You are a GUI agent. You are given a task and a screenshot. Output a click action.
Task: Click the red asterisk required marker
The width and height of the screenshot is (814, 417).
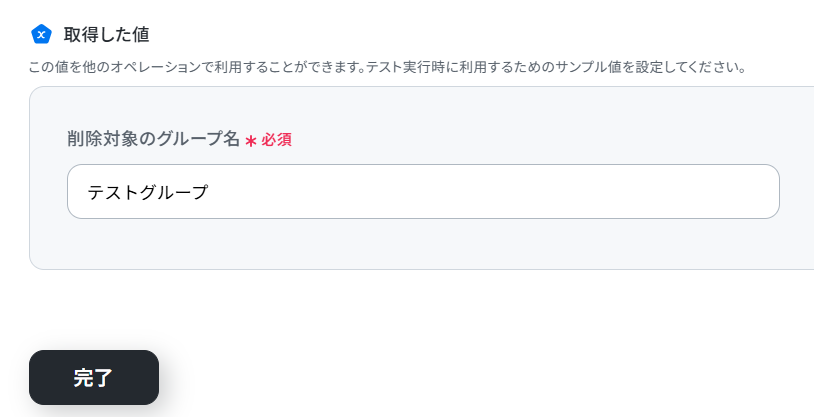point(250,141)
